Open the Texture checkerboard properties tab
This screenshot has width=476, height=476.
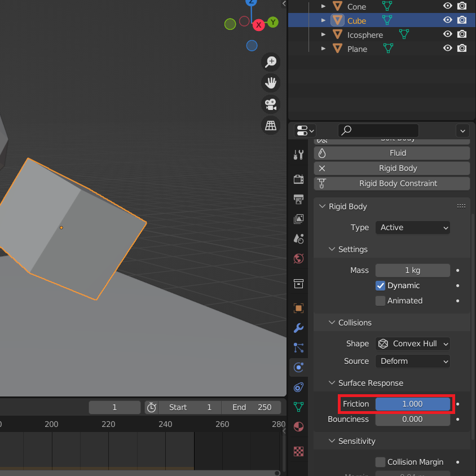[299, 451]
